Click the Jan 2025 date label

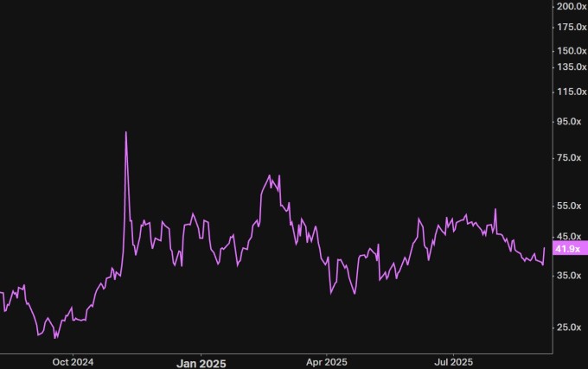[x=201, y=363]
